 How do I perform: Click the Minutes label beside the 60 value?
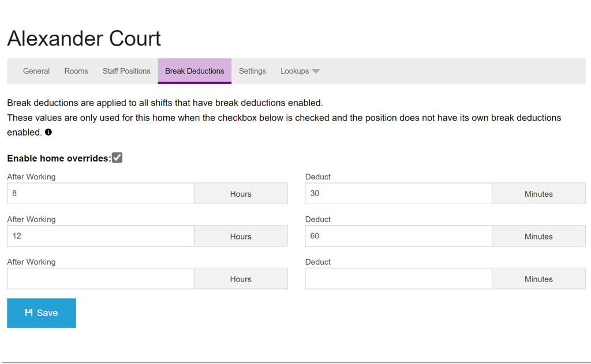point(538,237)
